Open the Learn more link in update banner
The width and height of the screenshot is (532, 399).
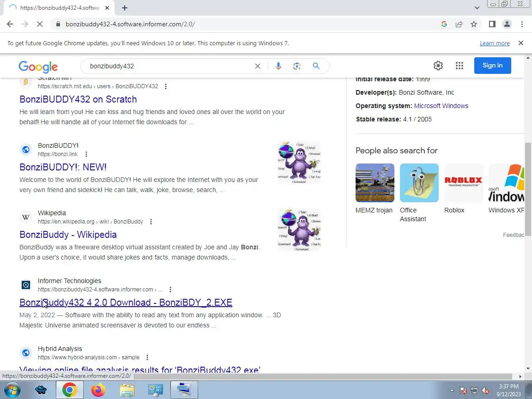coord(494,43)
